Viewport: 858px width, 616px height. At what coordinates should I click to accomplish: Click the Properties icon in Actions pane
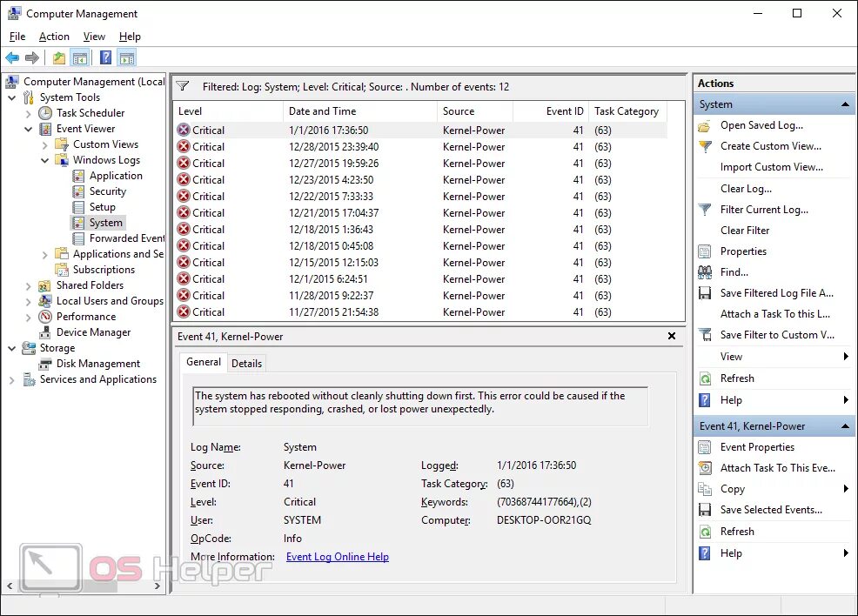point(705,251)
